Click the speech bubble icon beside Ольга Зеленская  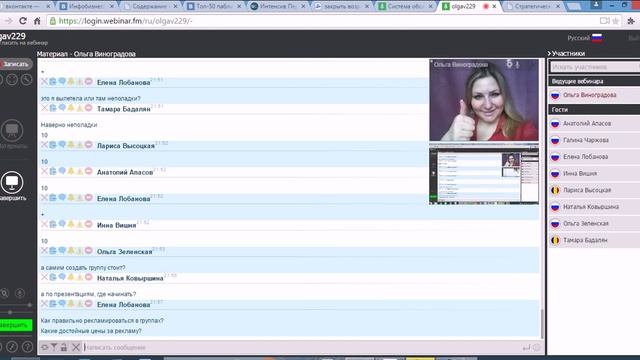(x=62, y=251)
